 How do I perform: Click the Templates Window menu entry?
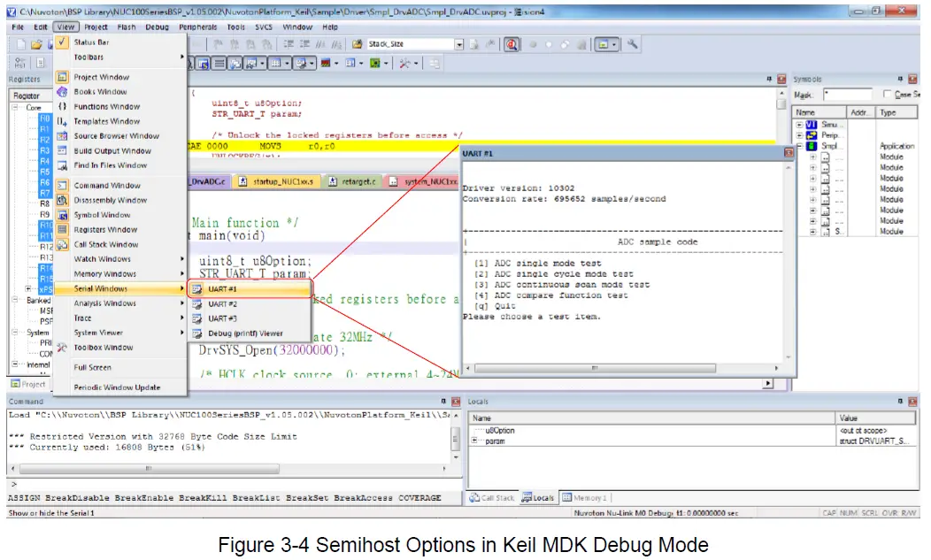107,121
